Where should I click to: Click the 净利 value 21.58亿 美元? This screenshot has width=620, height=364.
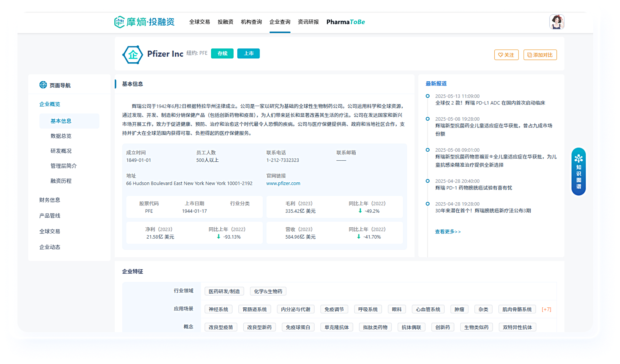coord(160,237)
